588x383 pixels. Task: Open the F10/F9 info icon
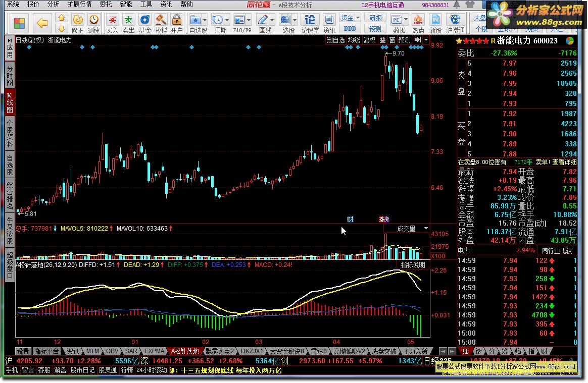(238, 20)
